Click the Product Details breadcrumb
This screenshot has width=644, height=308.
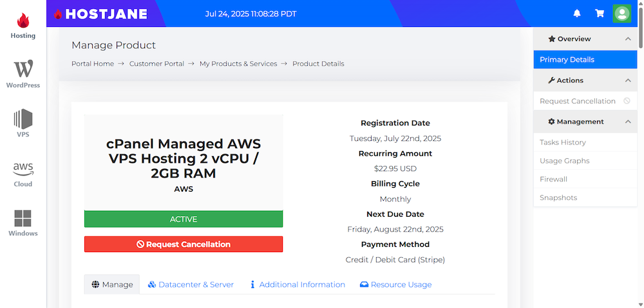[318, 64]
